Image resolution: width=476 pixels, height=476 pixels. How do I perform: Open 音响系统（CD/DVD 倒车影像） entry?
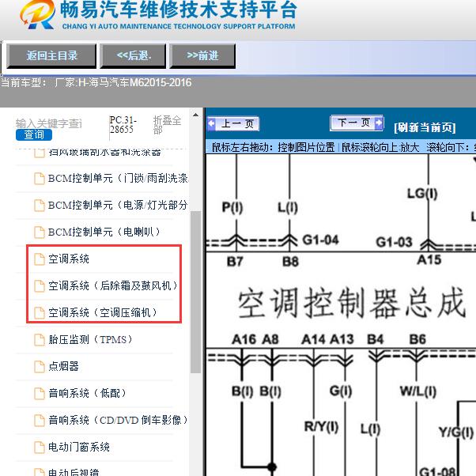(118, 420)
